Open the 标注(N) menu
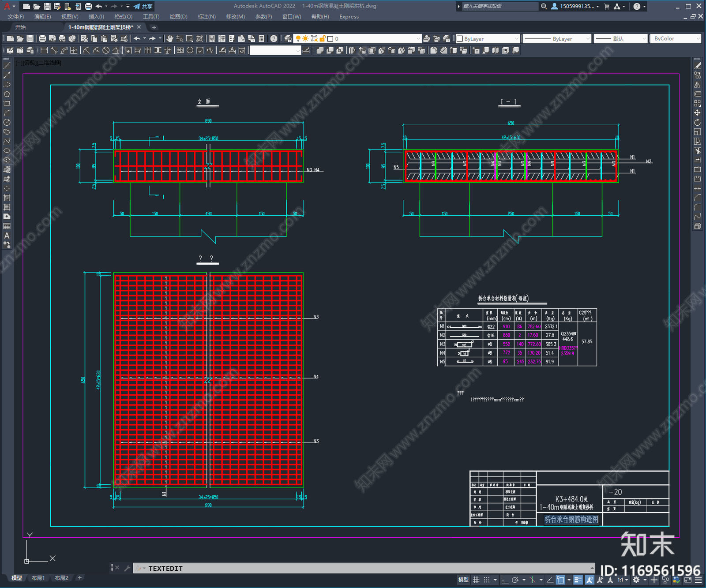This screenshot has height=588, width=706. click(207, 17)
